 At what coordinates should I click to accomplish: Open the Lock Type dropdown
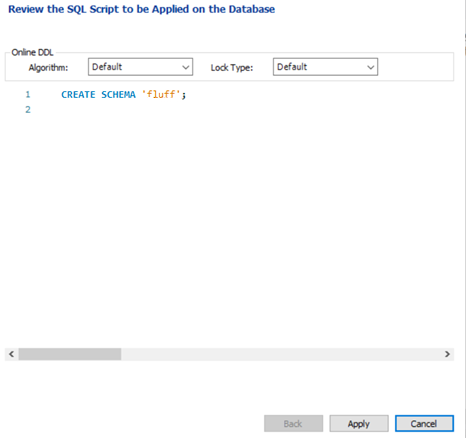click(325, 67)
